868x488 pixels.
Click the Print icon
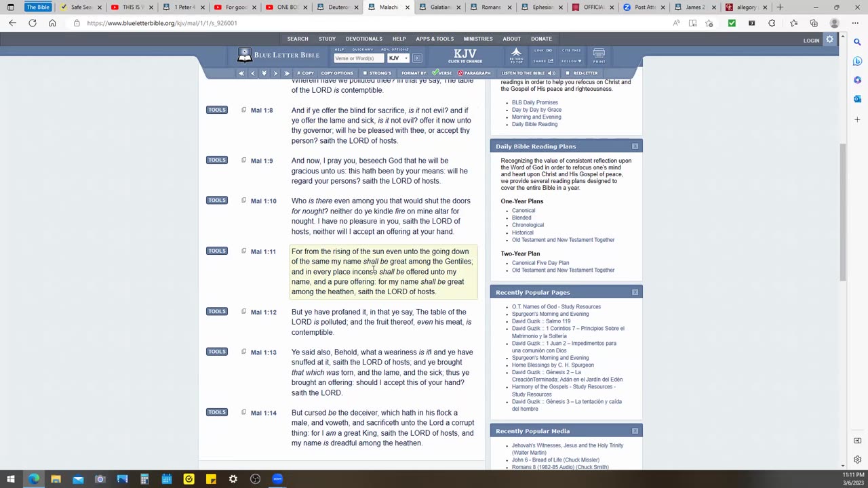pyautogui.click(x=599, y=56)
